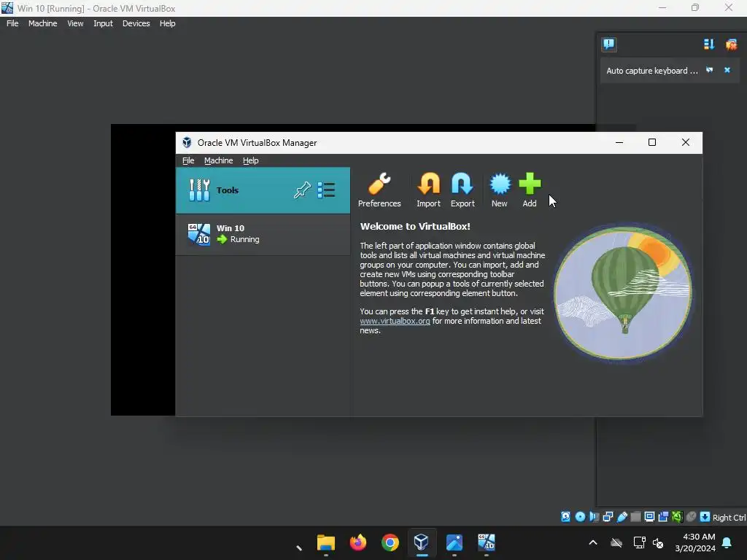
Task: Open network settings tray icon
Action: coord(639,542)
